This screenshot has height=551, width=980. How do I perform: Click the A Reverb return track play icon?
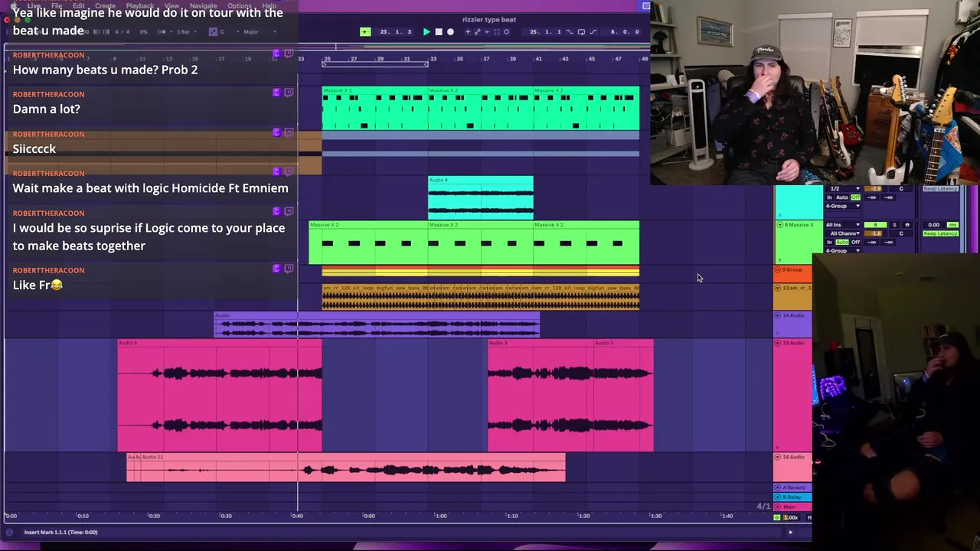tap(778, 487)
